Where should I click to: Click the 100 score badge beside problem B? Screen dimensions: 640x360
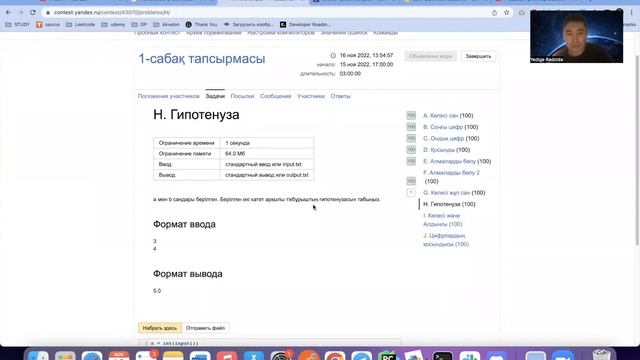pyautogui.click(x=411, y=127)
